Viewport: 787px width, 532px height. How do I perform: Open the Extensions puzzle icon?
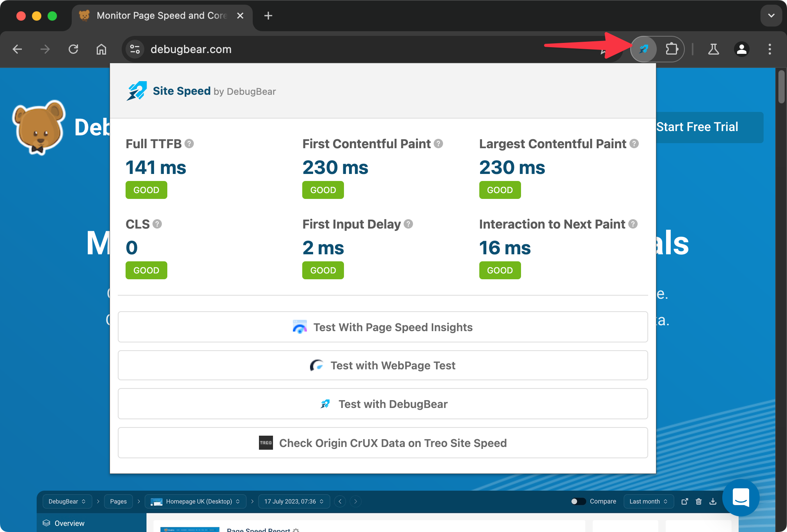click(672, 49)
